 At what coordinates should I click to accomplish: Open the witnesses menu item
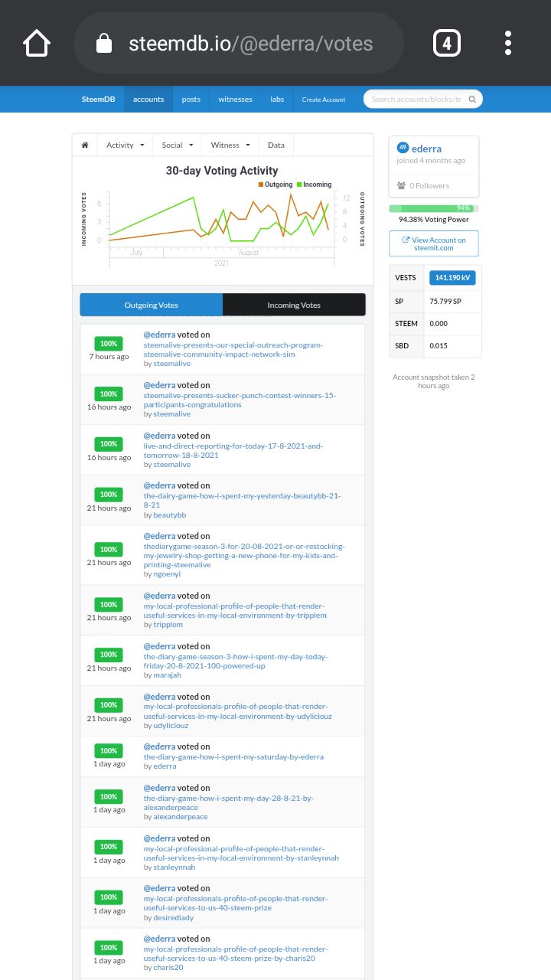click(x=235, y=99)
